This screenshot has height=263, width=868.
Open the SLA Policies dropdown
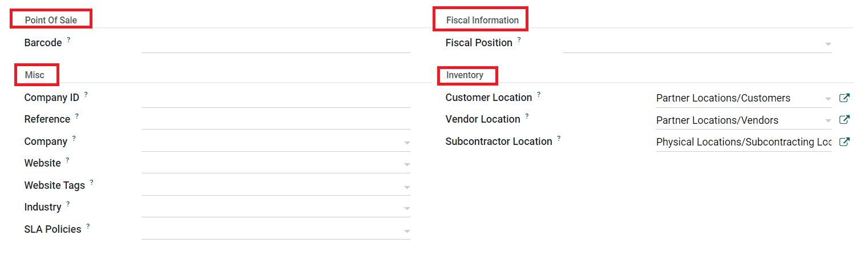point(407,231)
